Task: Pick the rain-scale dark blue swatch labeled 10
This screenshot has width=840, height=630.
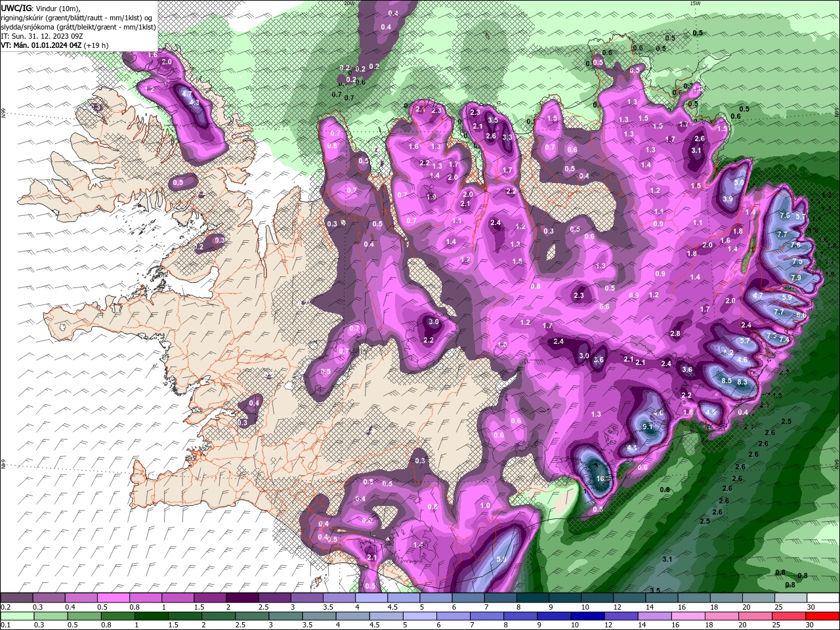Action: click(587, 616)
